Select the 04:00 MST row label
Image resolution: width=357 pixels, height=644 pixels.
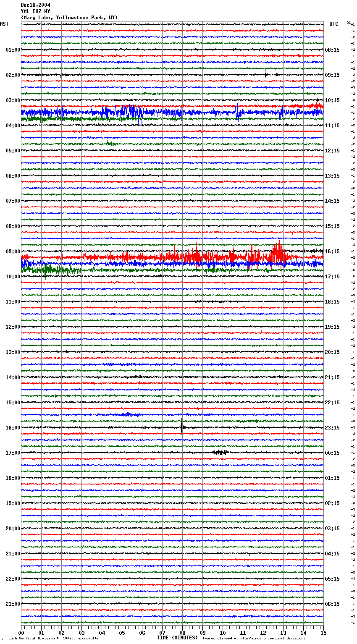pyautogui.click(x=13, y=126)
